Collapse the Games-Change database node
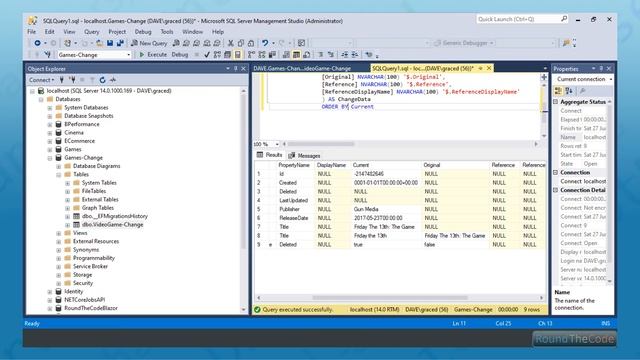The height and width of the screenshot is (360, 640). (x=50, y=158)
